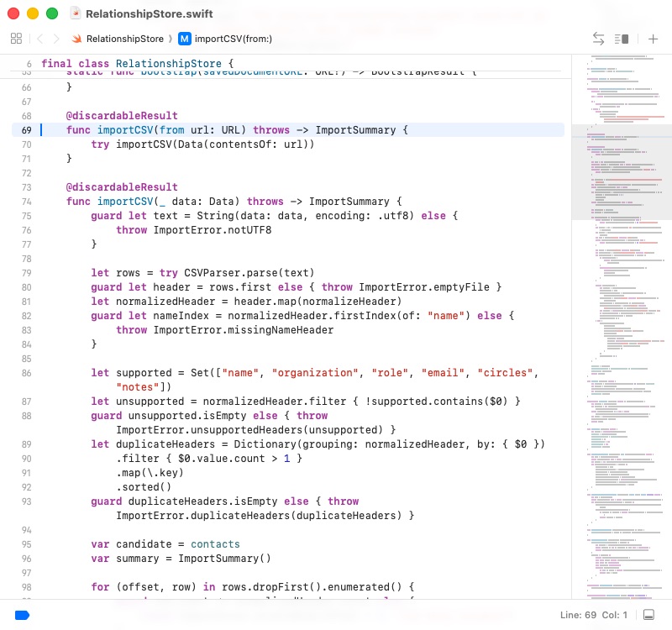Click line number 69 in the gutter

click(x=27, y=130)
